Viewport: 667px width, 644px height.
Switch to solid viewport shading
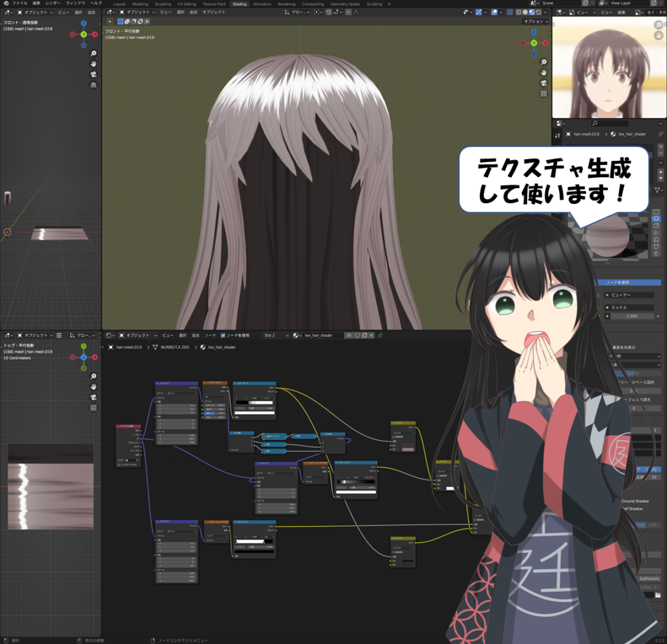tap(526, 12)
